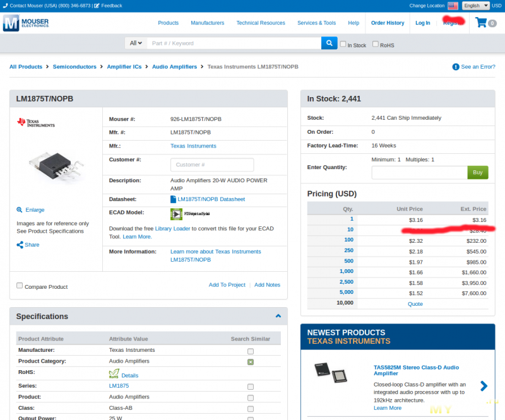This screenshot has width=505, height=420.
Task: Select quantity break 5,000
Action: 347,292
